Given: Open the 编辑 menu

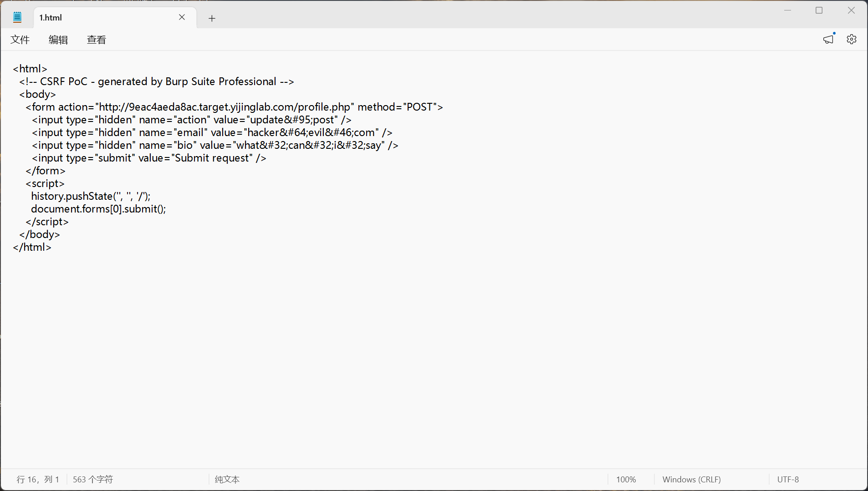Looking at the screenshot, I should click(58, 40).
